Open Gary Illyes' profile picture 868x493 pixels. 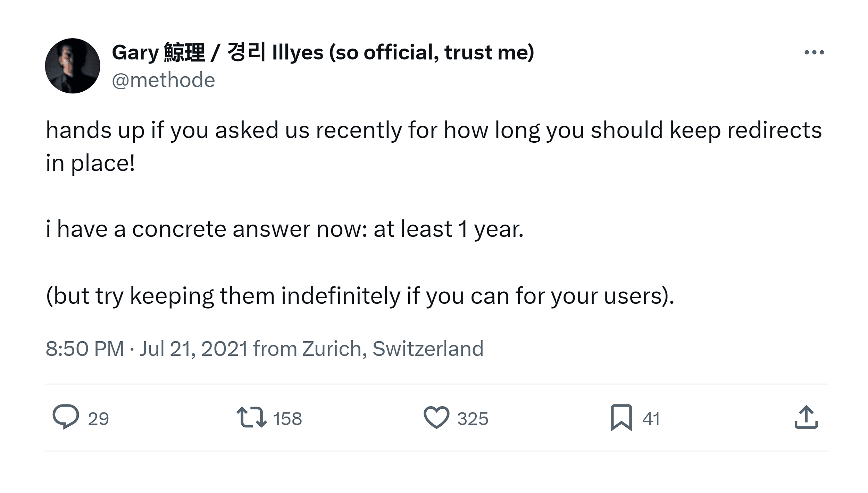pyautogui.click(x=73, y=66)
